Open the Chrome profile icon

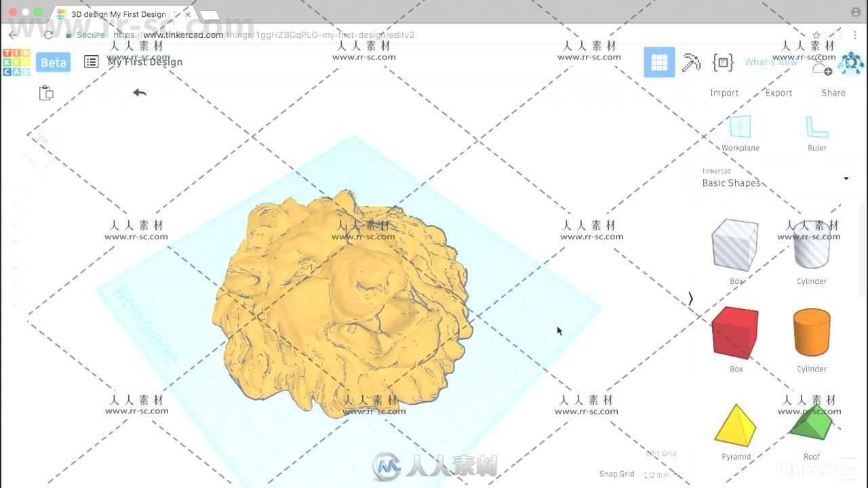pyautogui.click(x=855, y=12)
